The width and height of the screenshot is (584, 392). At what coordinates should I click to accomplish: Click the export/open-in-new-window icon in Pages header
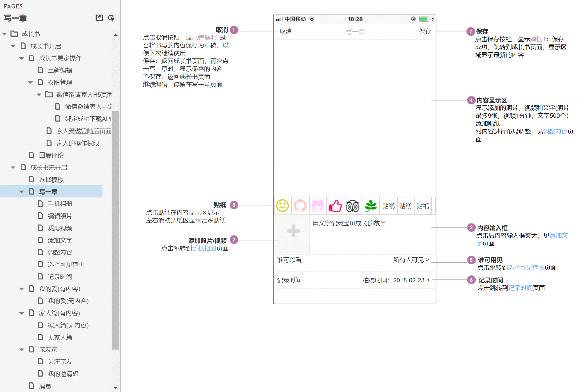(99, 18)
